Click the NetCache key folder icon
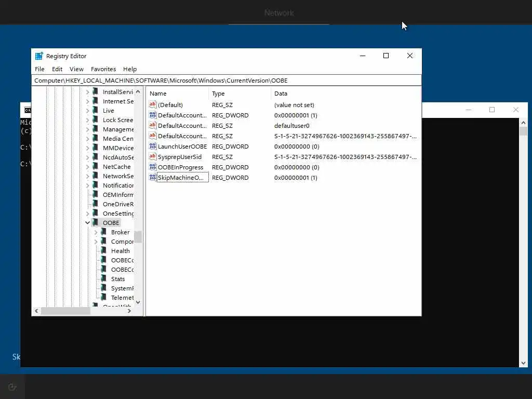This screenshot has width=532, height=399. tap(96, 166)
